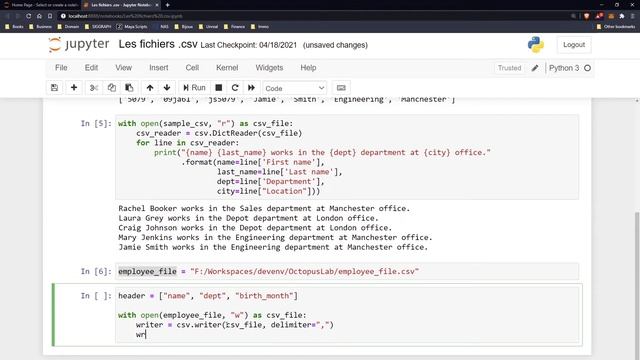
Task: Open the Insert menu
Action: pyautogui.click(x=159, y=68)
